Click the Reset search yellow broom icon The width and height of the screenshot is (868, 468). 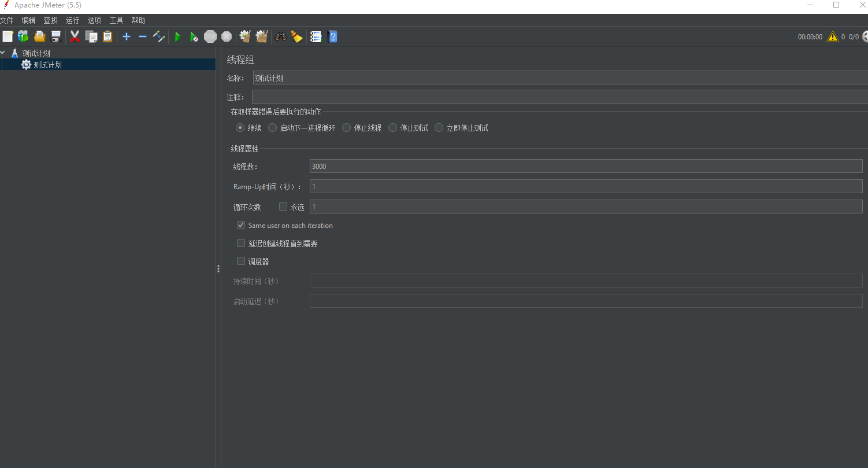click(x=297, y=36)
